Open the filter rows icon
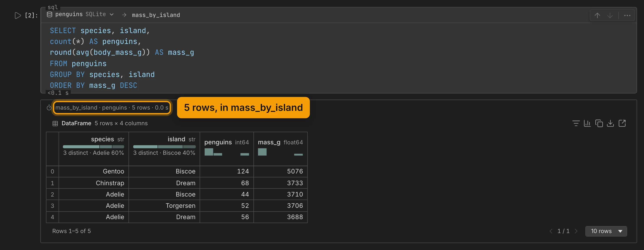 click(576, 123)
